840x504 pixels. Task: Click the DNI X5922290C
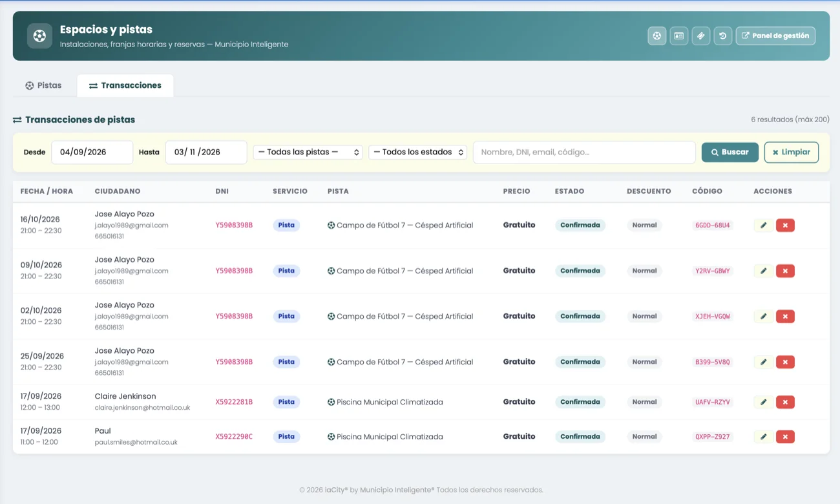234,437
